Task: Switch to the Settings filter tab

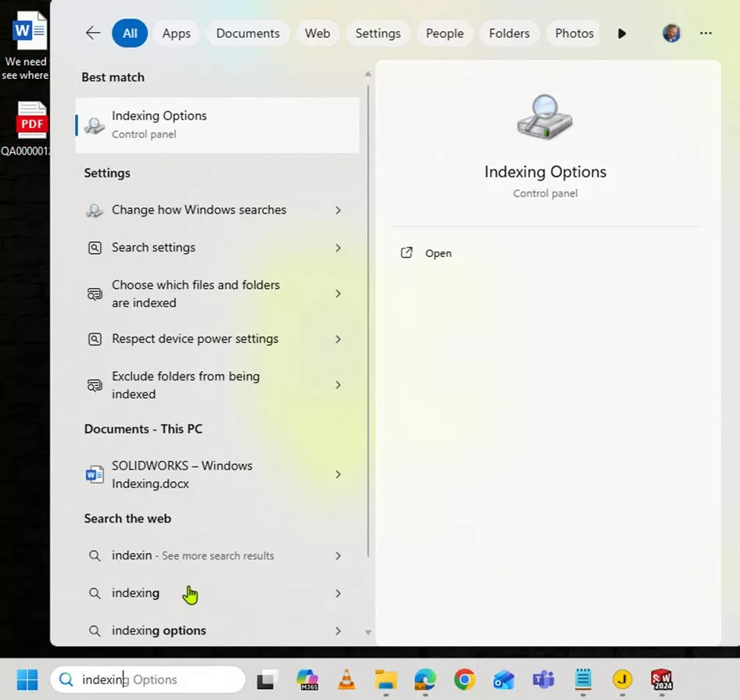Action: pos(377,33)
